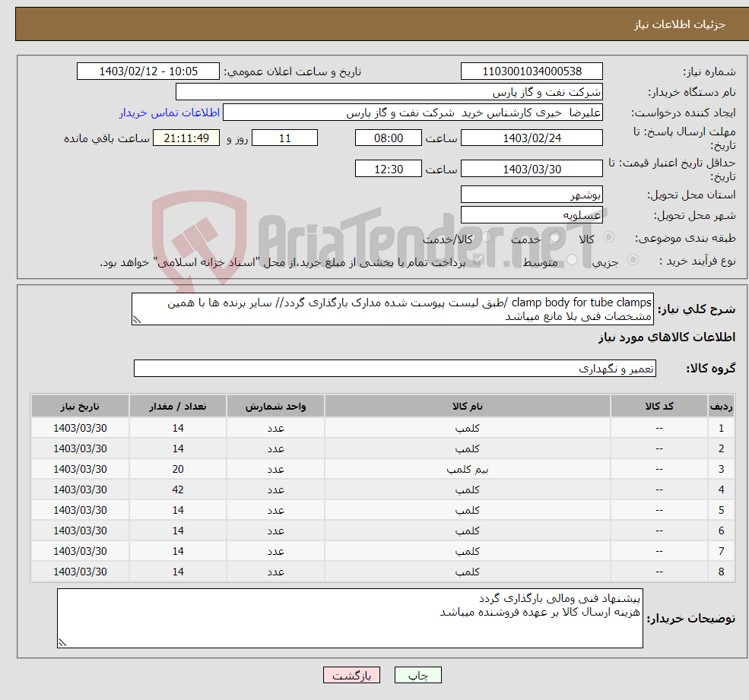Click the general description text area
This screenshot has width=749, height=700.
392,309
